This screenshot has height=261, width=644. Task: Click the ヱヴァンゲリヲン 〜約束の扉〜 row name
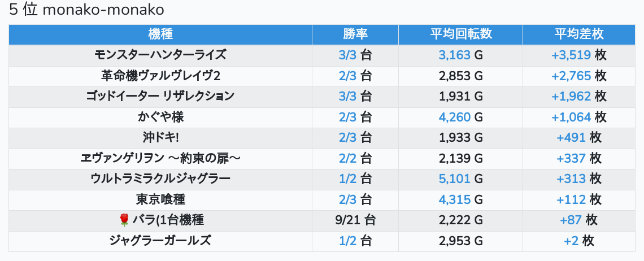pos(160,158)
